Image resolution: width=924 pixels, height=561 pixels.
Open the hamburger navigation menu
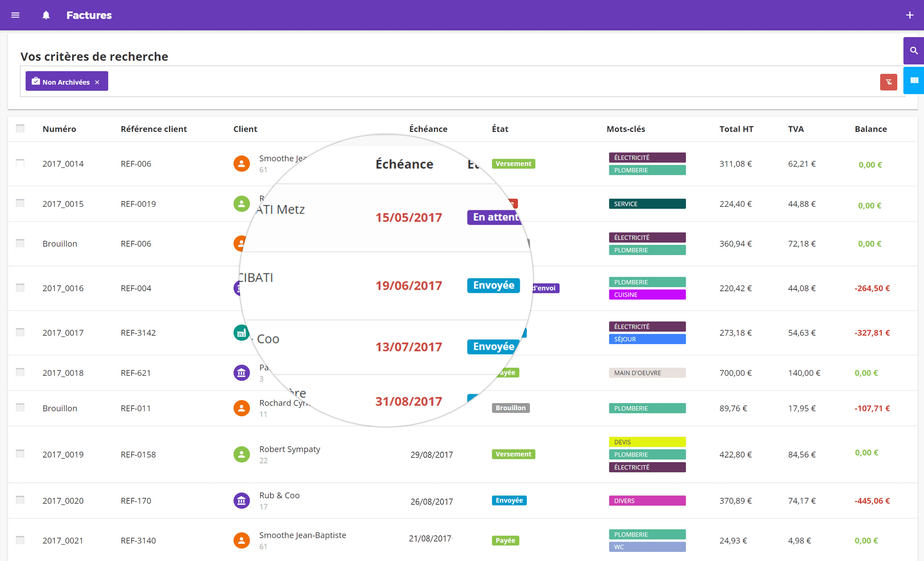pos(15,15)
